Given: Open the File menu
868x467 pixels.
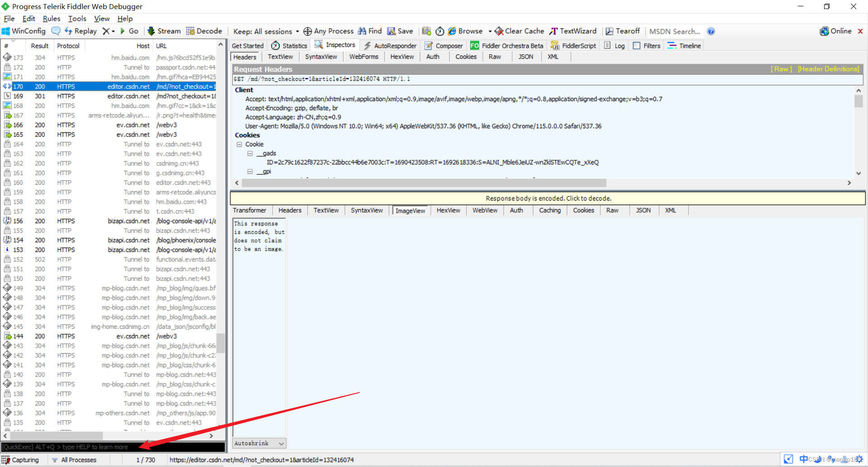Looking at the screenshot, I should 9,19.
